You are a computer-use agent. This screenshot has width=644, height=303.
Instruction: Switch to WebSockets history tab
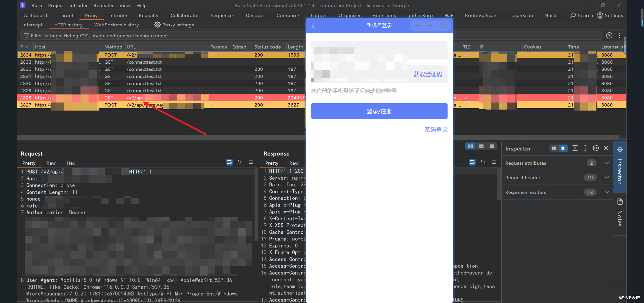pos(116,25)
